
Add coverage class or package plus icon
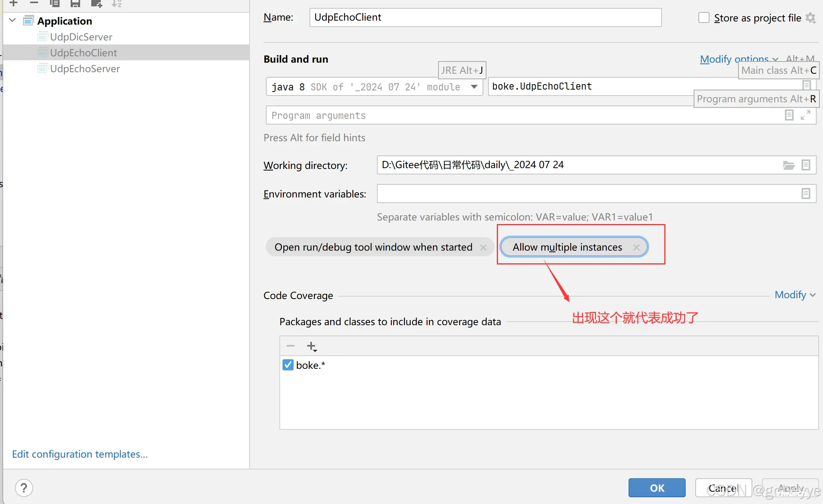click(x=312, y=347)
